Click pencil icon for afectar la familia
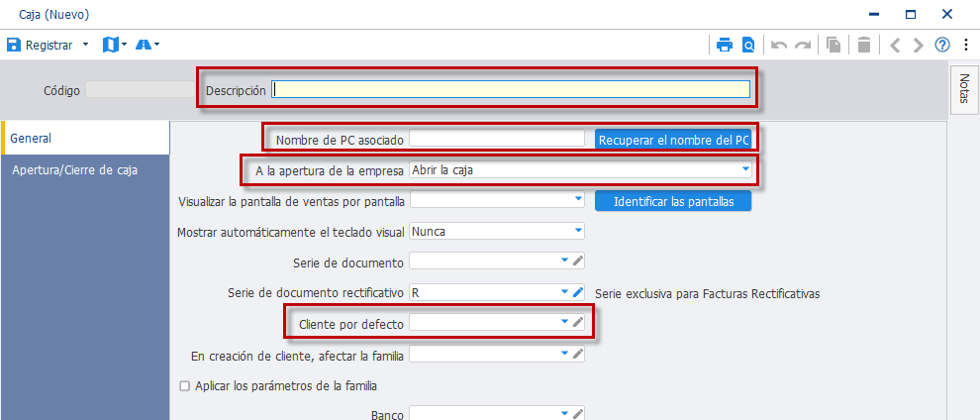This screenshot has height=420, width=980. point(578,354)
